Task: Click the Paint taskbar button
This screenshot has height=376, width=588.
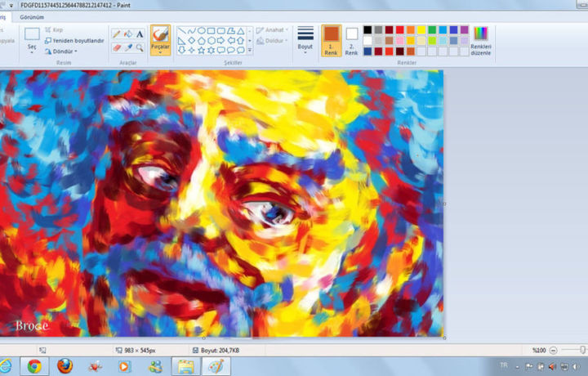Action: [x=216, y=366]
